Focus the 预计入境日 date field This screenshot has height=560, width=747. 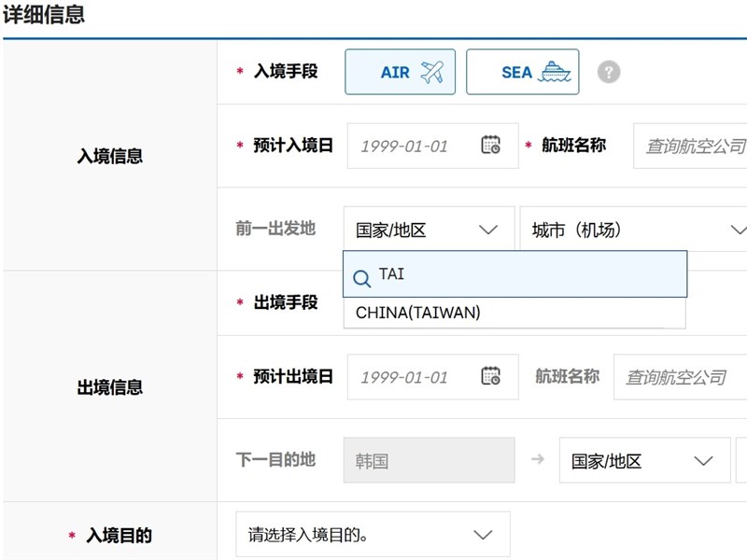416,146
